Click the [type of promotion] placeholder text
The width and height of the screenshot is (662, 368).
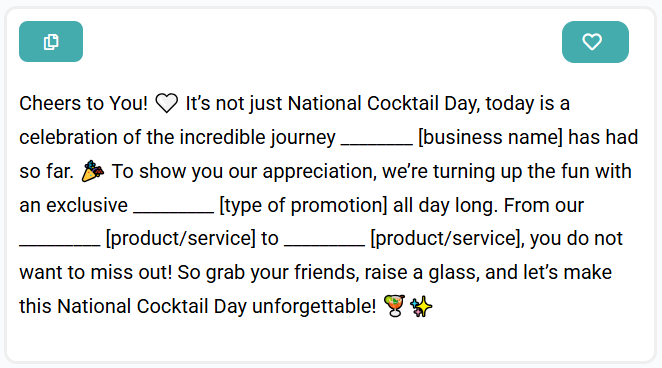click(x=303, y=206)
